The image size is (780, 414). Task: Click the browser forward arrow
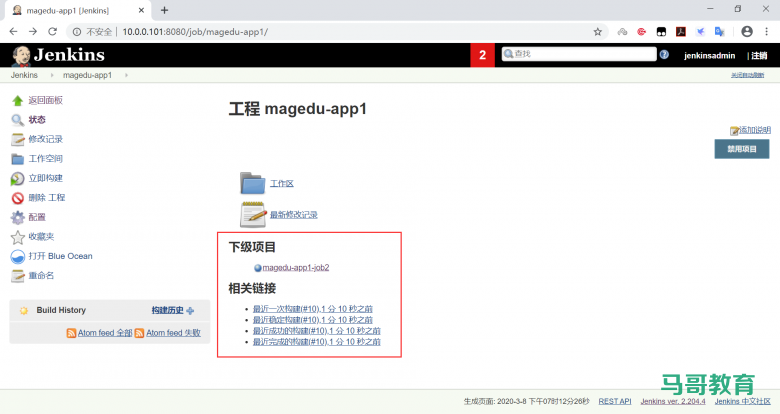(33, 31)
